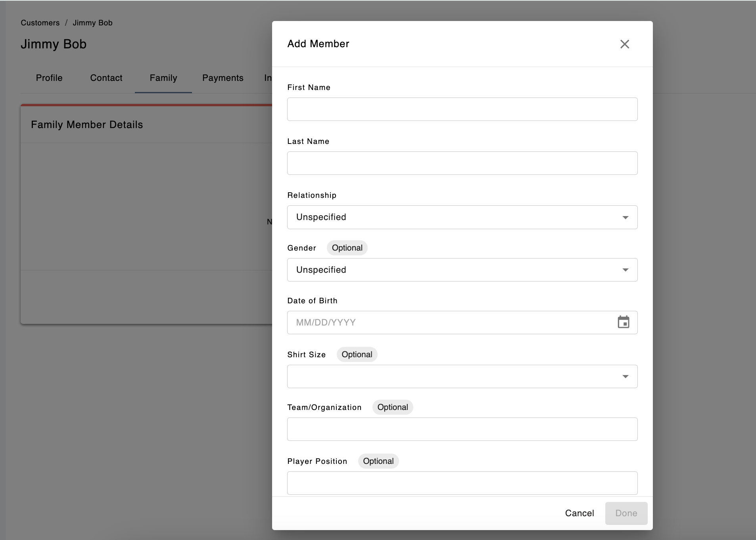Viewport: 756px width, 540px height.
Task: Click the Optional badge beside Gender
Action: point(347,248)
